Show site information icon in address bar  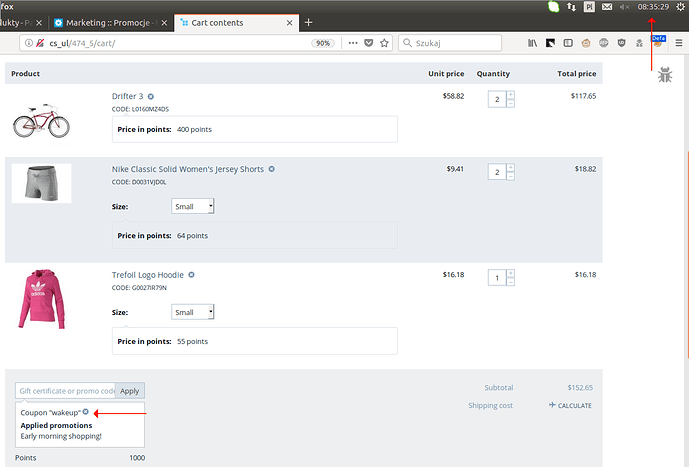click(29, 43)
